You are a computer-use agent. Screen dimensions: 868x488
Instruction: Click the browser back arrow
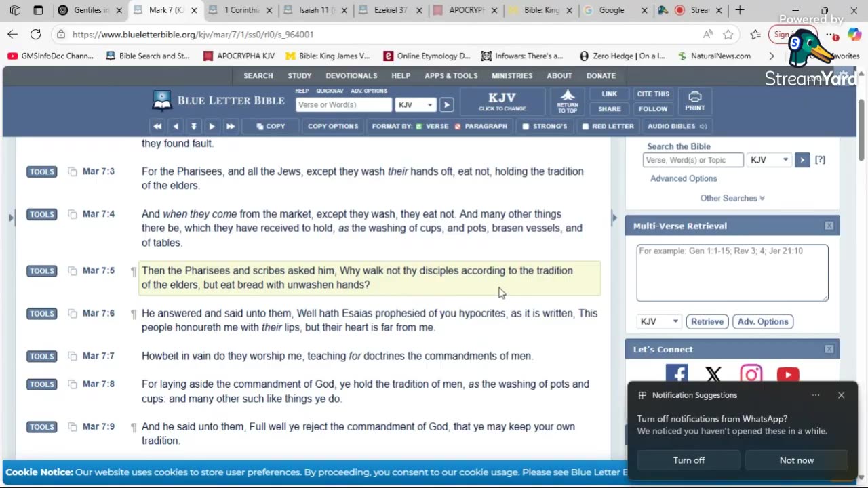coord(13,34)
